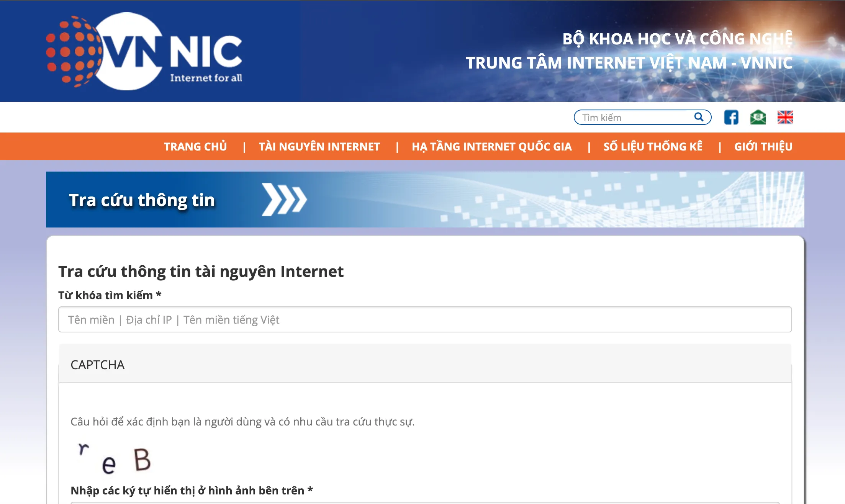Open the VNNIC Facebook page icon
This screenshot has width=845, height=504.
[x=732, y=118]
